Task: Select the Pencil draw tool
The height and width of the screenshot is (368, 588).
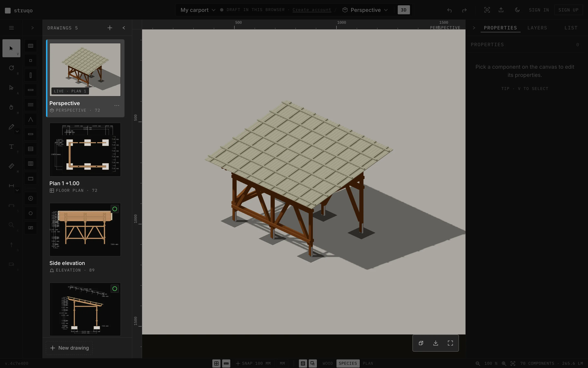Action: click(11, 127)
